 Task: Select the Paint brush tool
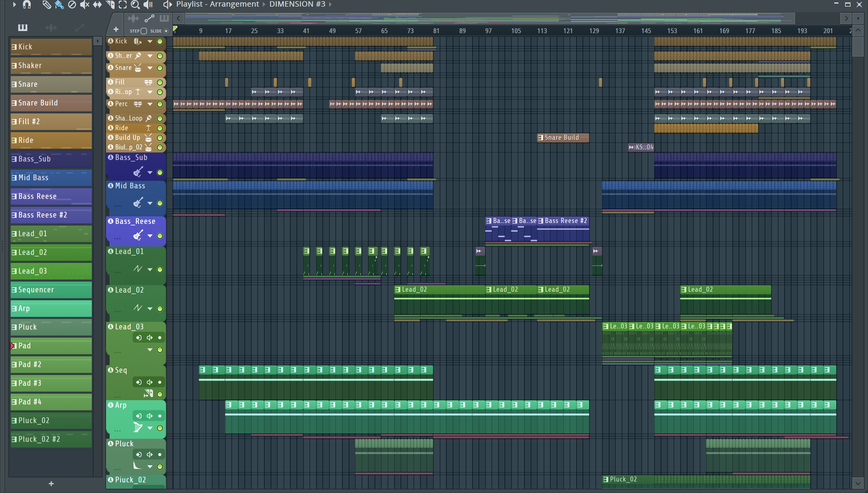click(59, 5)
